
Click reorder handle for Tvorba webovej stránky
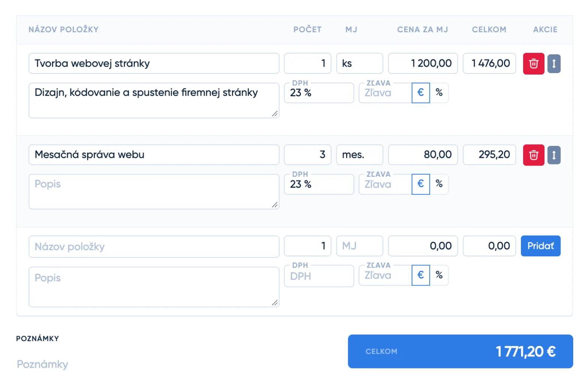coord(554,64)
